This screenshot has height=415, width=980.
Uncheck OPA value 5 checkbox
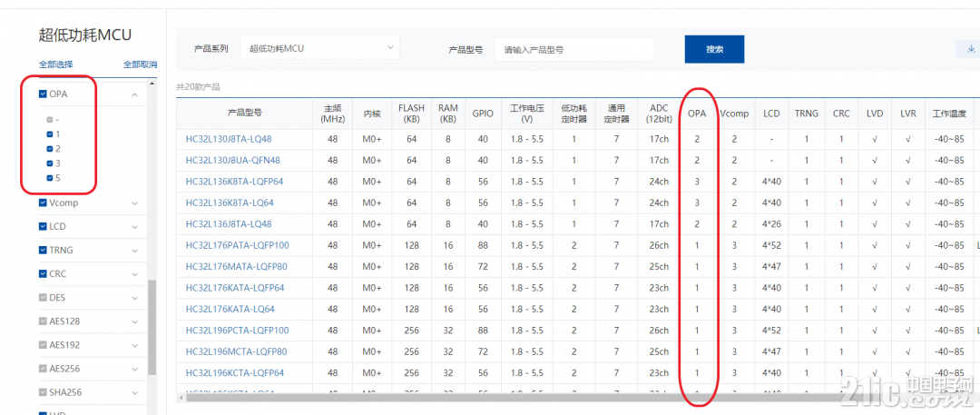pyautogui.click(x=50, y=178)
